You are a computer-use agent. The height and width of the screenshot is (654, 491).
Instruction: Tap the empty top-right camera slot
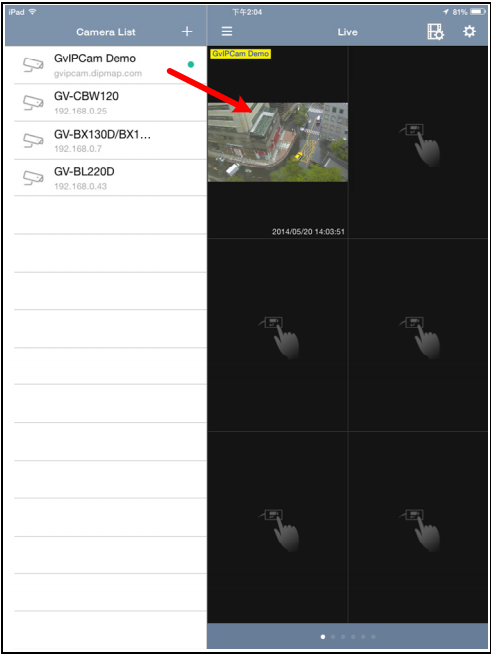point(418,142)
